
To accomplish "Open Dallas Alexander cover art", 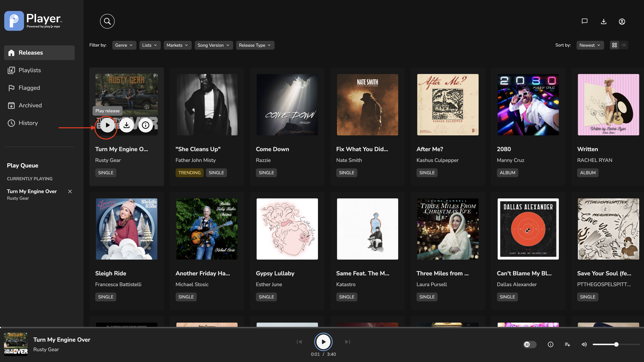I will (528, 229).
